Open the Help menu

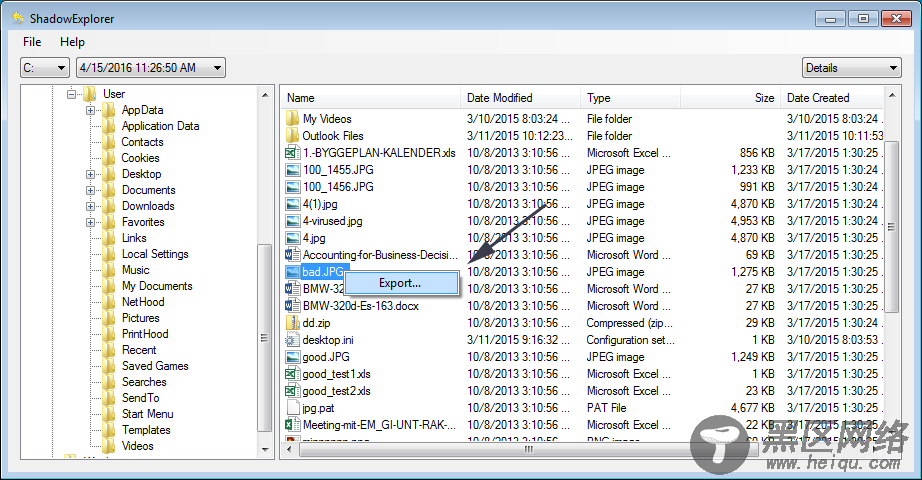click(72, 42)
